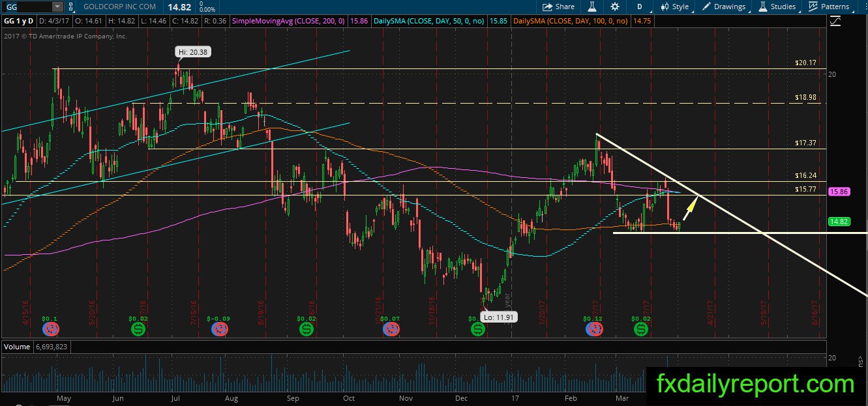The height and width of the screenshot is (406, 868).
Task: Open the Share chart menu
Action: 559,7
